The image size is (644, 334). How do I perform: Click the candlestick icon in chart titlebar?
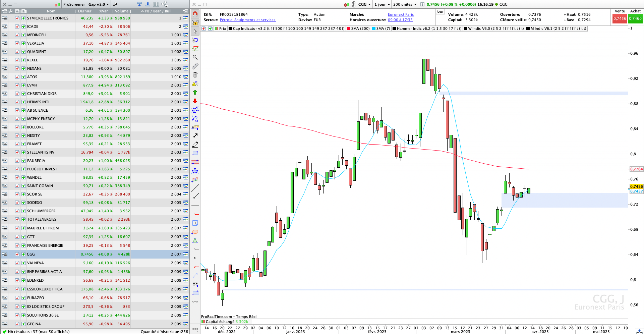tap(347, 4)
